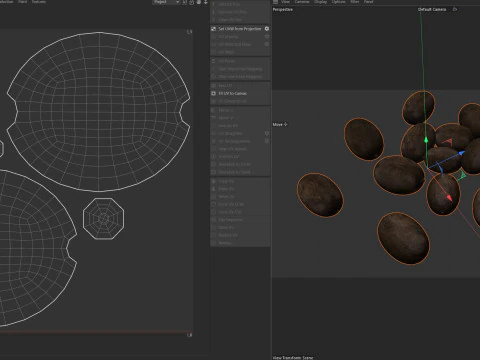
Task: Grab the red X-axis gizmo arrow
Action: coord(449,198)
